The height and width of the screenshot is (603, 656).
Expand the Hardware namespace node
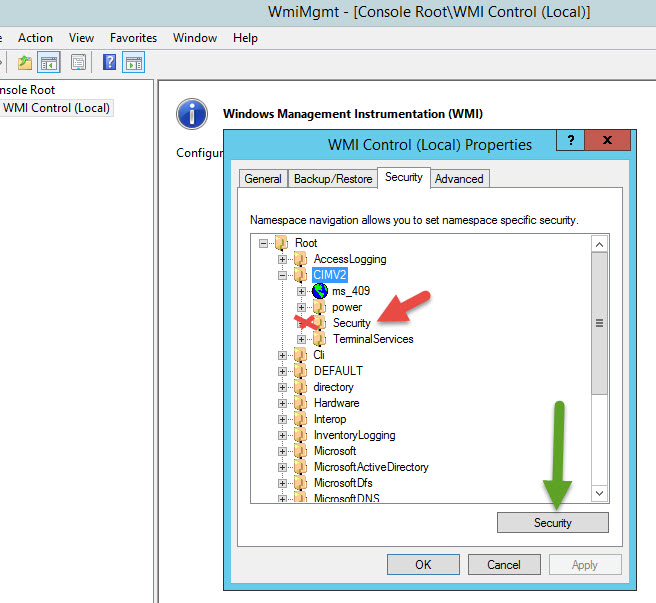[282, 403]
